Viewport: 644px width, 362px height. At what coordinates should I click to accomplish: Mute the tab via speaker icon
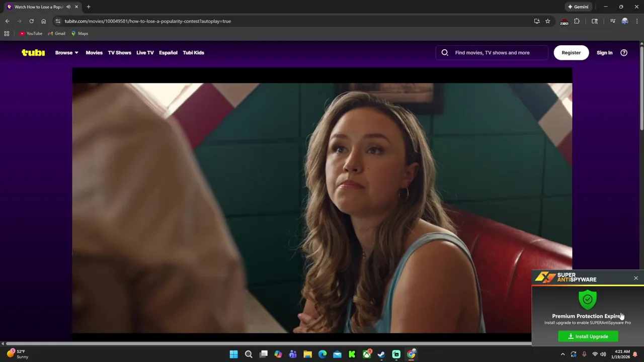click(x=68, y=7)
